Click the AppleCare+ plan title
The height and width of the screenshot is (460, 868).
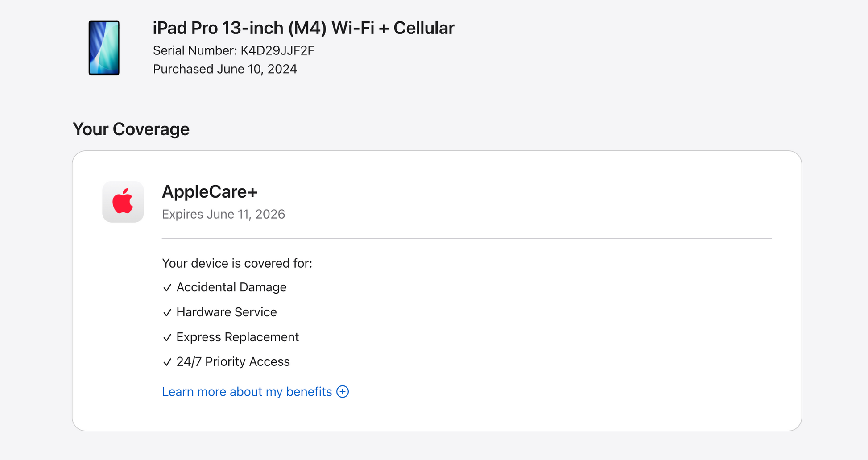click(210, 192)
